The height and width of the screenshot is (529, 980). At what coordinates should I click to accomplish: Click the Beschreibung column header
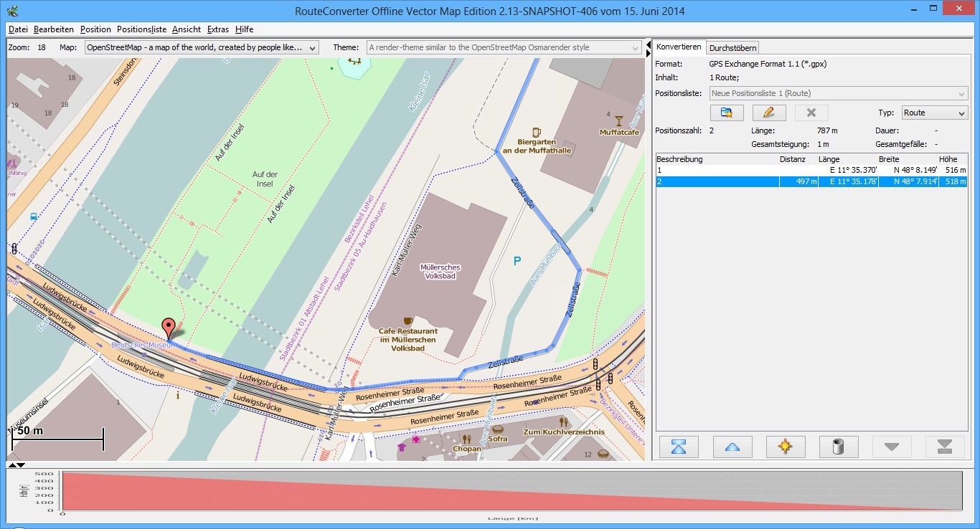pyautogui.click(x=679, y=159)
